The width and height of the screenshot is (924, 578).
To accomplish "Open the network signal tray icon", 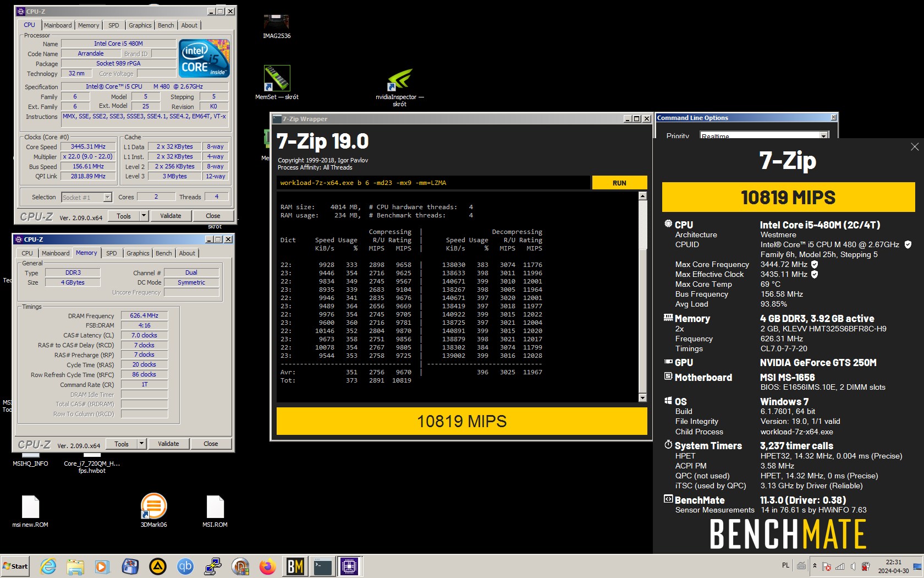I will (840, 566).
